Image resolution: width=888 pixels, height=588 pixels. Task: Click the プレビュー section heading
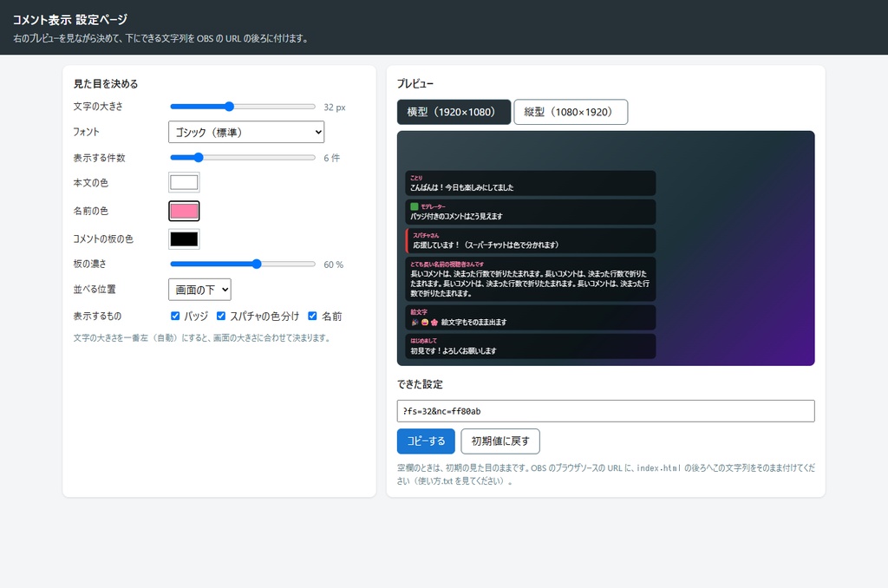point(415,84)
